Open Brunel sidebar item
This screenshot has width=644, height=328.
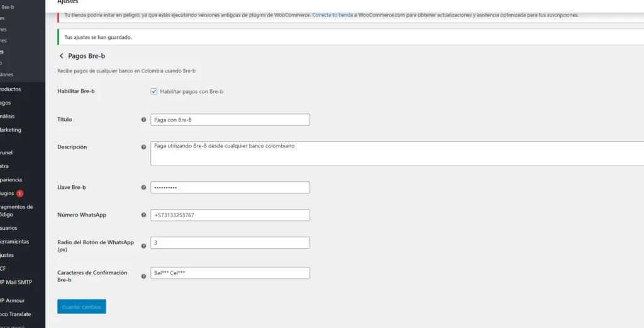coord(6,152)
